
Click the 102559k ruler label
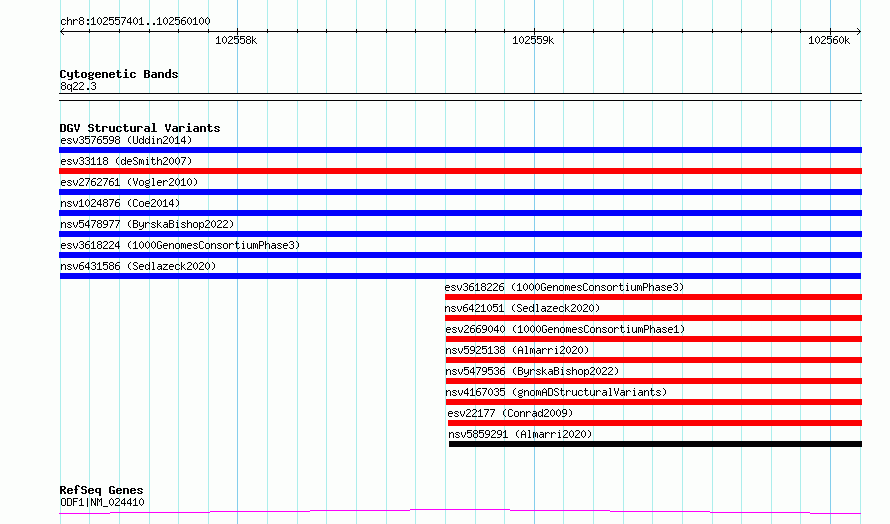[533, 40]
